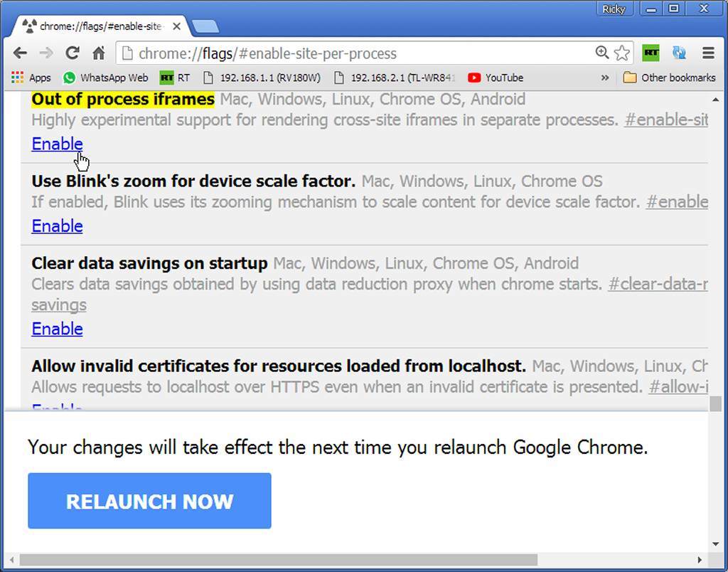Click the back navigation arrow

19,53
